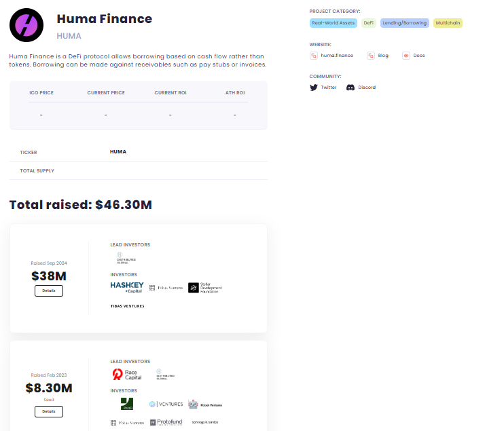Open Details for the $38M round
This screenshot has height=431, width=504.
[x=49, y=291]
